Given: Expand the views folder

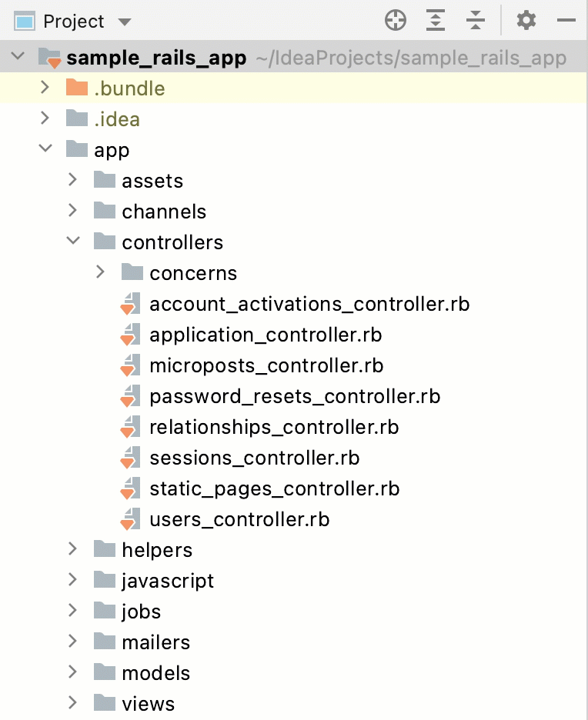Looking at the screenshot, I should (72, 703).
